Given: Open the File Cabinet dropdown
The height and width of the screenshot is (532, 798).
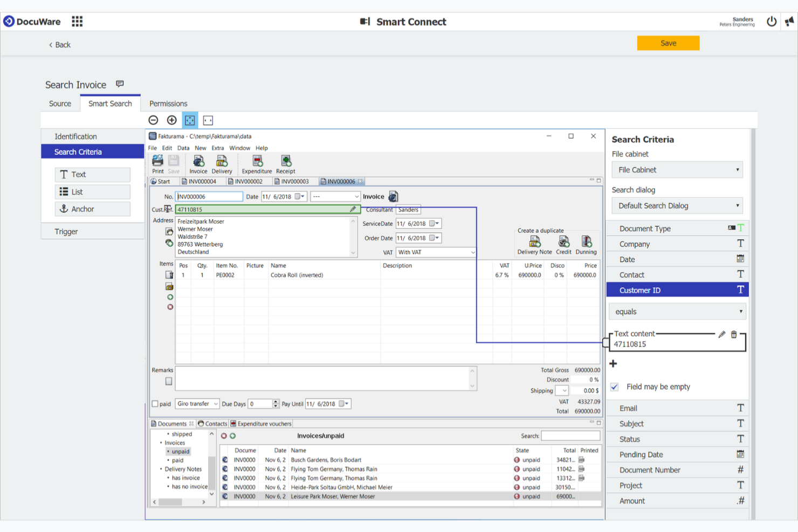Looking at the screenshot, I should click(677, 169).
